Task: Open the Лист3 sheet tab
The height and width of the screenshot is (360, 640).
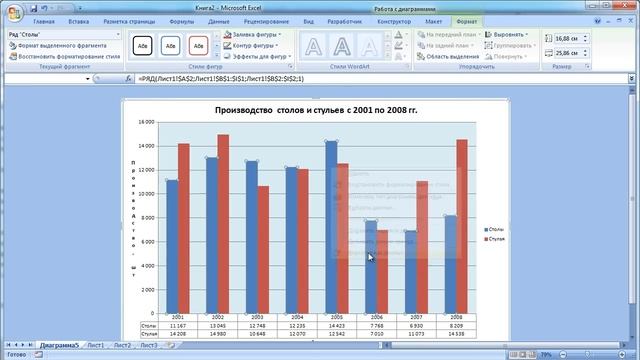Action: click(149, 345)
